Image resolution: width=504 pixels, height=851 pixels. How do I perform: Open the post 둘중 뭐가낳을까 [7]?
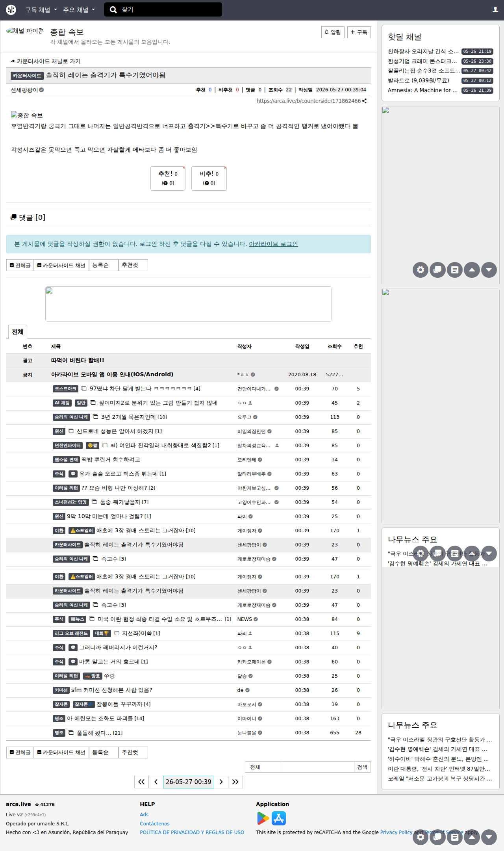pos(124,502)
